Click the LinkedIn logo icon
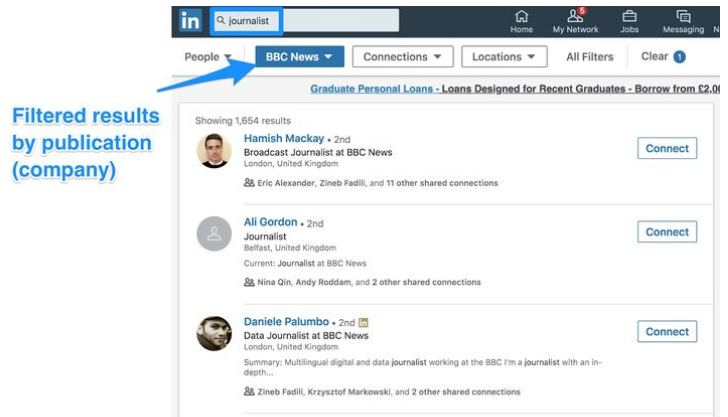 point(190,21)
